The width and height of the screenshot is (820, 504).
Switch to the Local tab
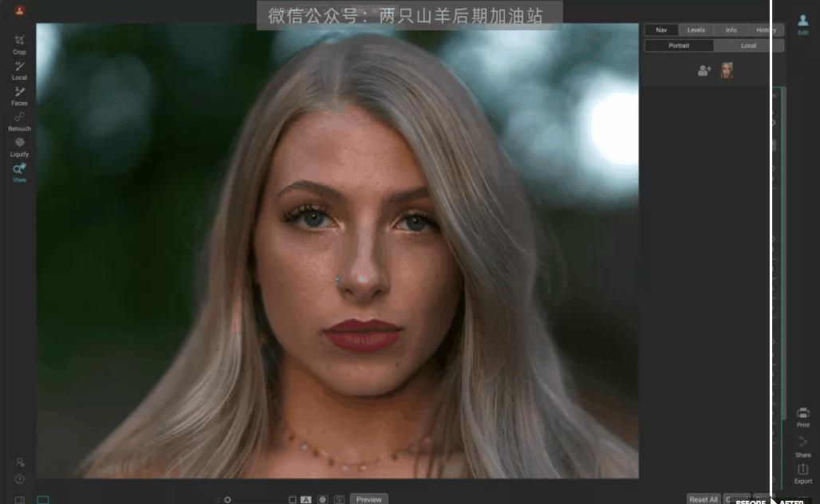tap(748, 46)
